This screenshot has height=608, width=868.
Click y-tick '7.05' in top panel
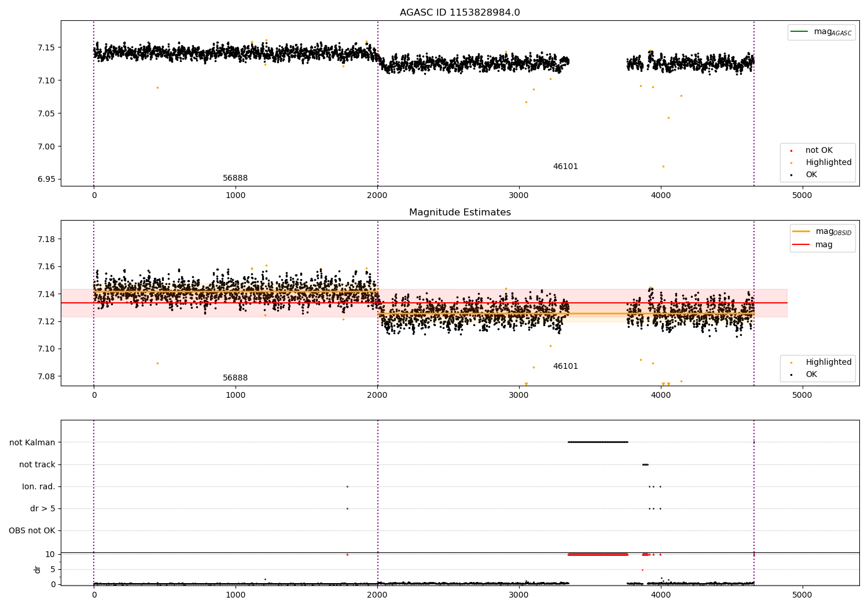[46, 113]
